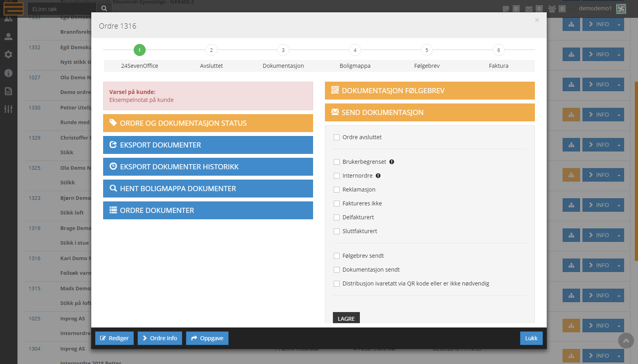Open the settings gear in sidebar
The width and height of the screenshot is (638, 364).
(x=8, y=54)
